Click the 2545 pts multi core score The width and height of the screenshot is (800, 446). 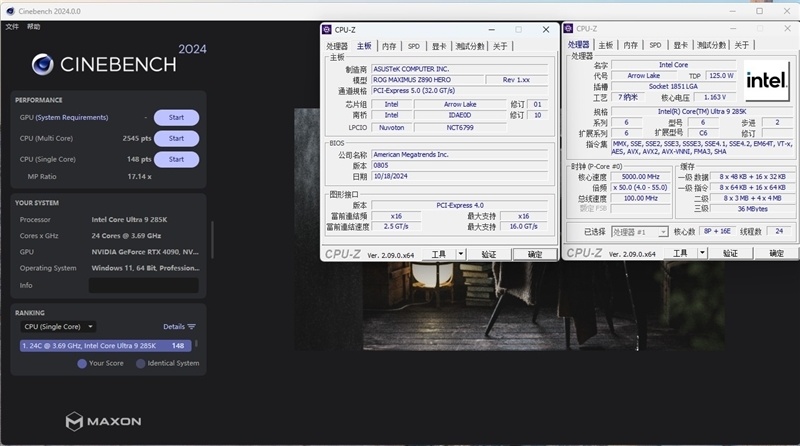137,138
